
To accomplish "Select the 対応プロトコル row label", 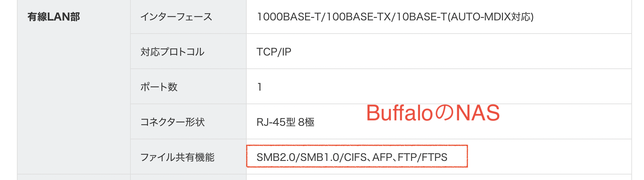I will 172,52.
